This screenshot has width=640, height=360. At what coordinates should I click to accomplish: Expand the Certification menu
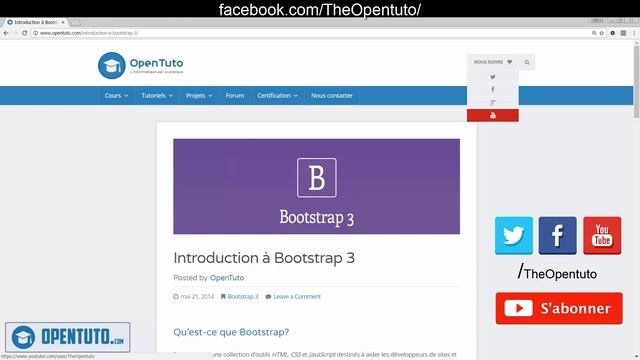tap(277, 96)
